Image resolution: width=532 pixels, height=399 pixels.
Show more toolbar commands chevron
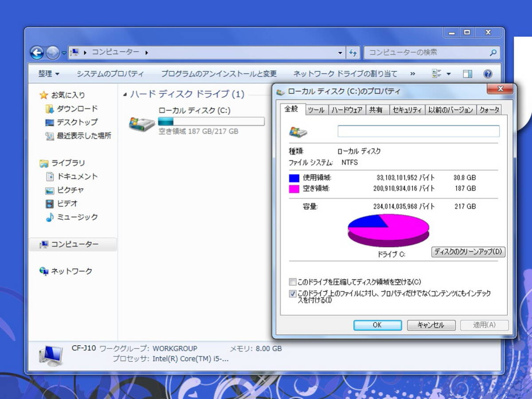[413, 74]
